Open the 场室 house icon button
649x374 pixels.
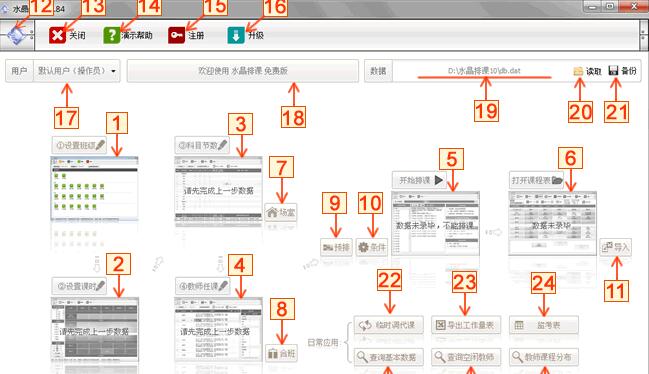pyautogui.click(x=281, y=213)
